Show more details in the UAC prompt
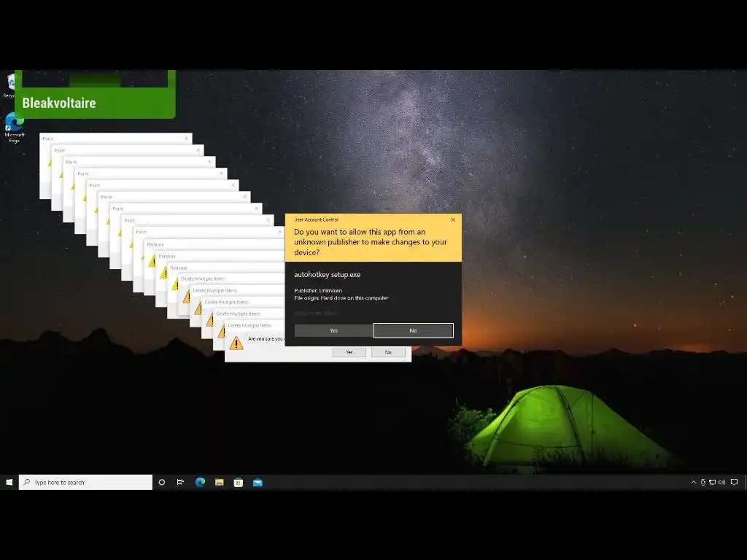Image resolution: width=747 pixels, height=560 pixels. tap(317, 313)
